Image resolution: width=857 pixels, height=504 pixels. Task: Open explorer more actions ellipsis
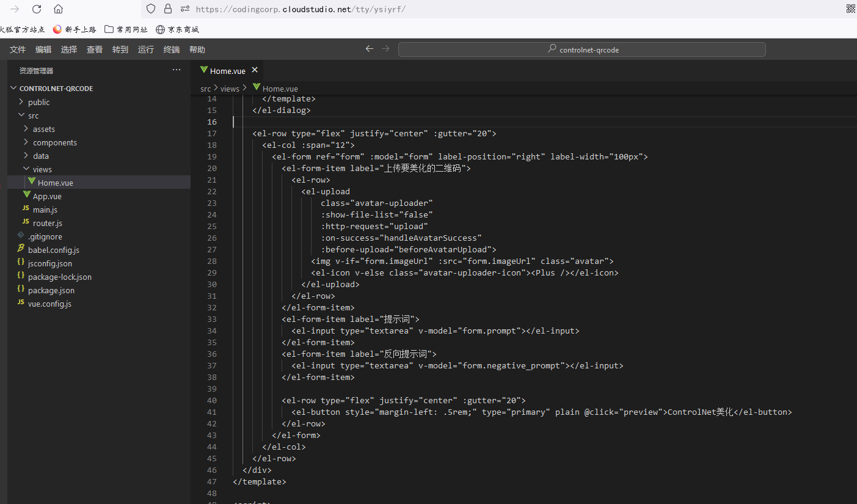point(177,70)
